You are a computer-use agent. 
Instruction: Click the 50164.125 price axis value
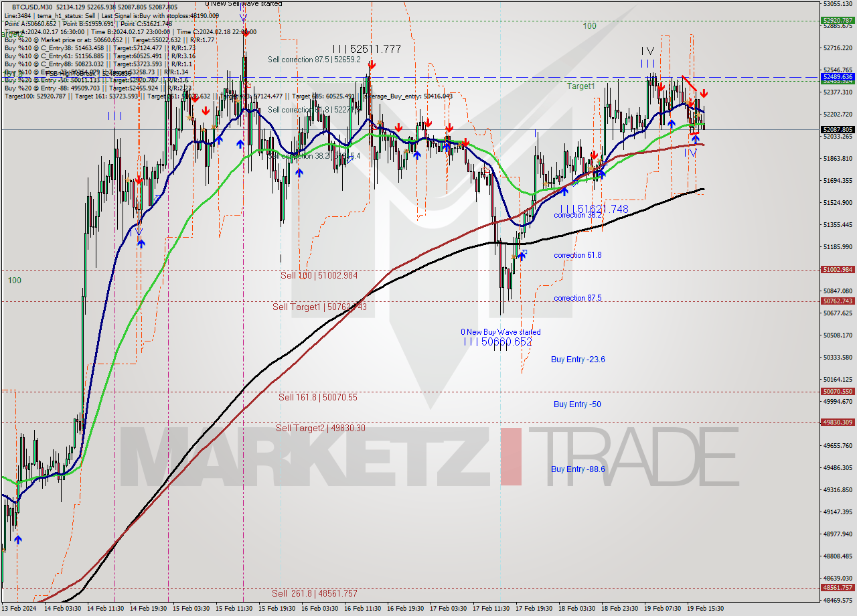[x=838, y=379]
